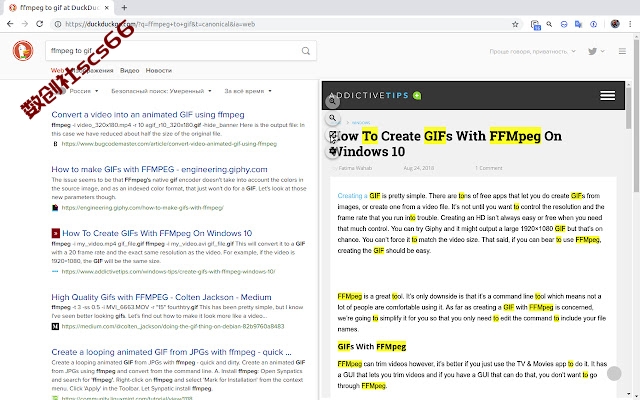
Task: Open 'How to make GIFs with FFMPEG' giphy result
Action: pyautogui.click(x=159, y=169)
